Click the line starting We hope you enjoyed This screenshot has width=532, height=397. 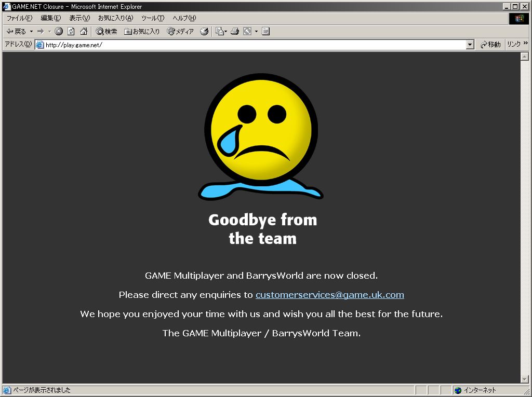point(261,314)
